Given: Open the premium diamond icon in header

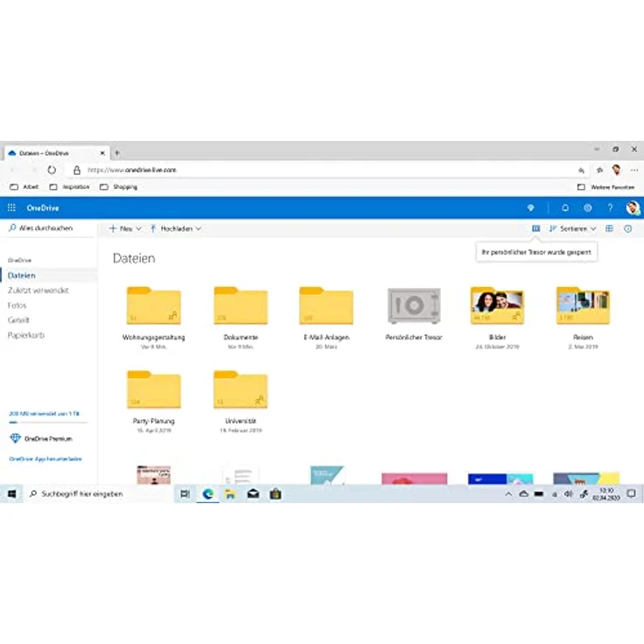Looking at the screenshot, I should click(530, 208).
